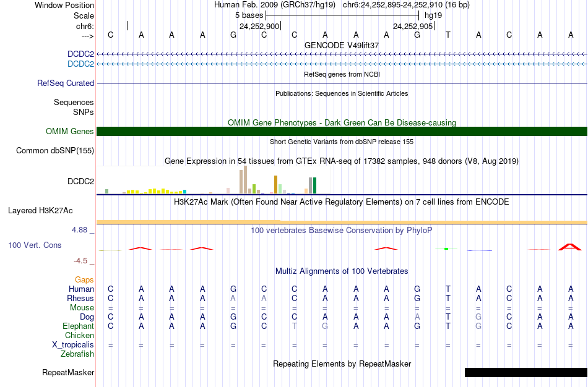
Task: Open the Layered H3K27Ac track label
Action: click(40, 211)
